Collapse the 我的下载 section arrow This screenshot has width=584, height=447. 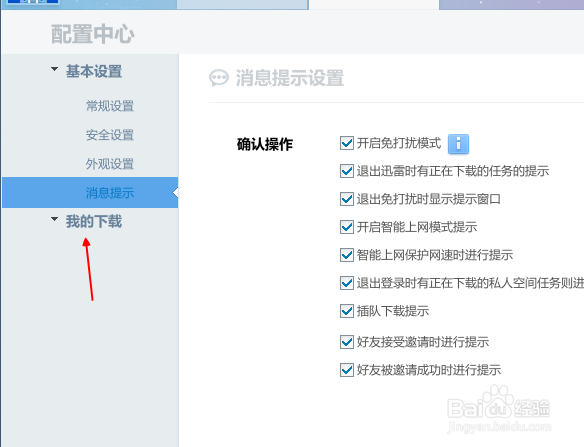pyautogui.click(x=54, y=219)
